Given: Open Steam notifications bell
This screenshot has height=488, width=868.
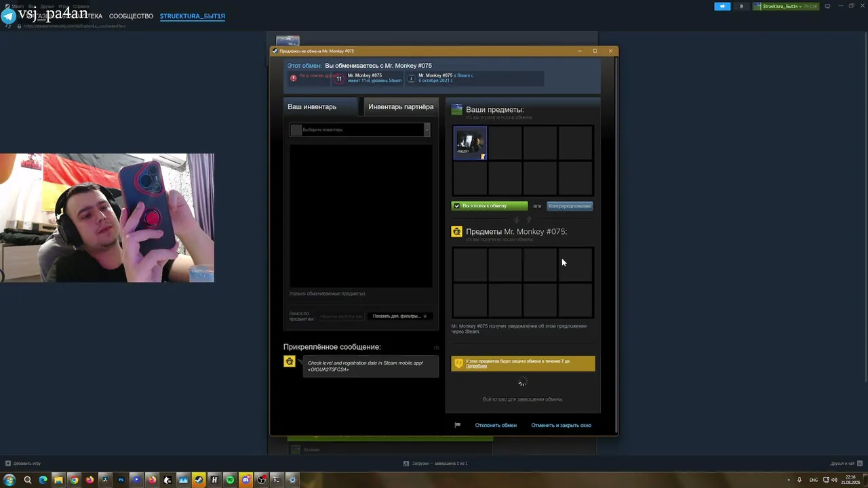Looking at the screenshot, I should tap(741, 6).
